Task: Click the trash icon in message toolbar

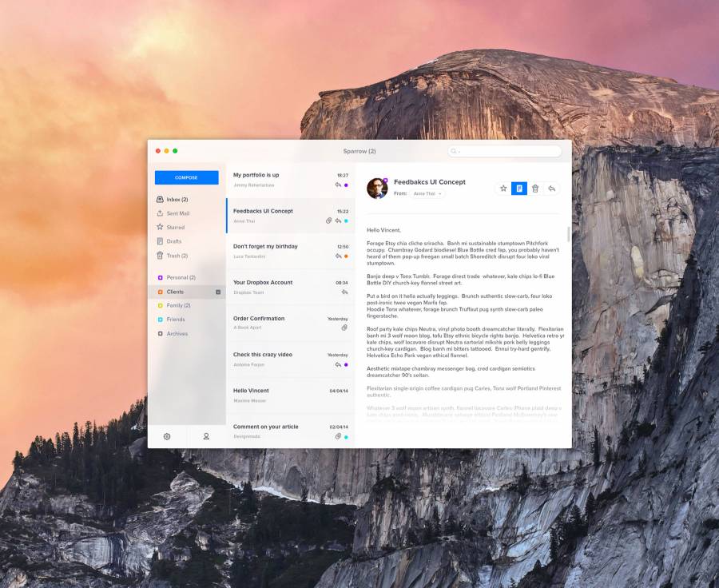Action: [x=535, y=189]
